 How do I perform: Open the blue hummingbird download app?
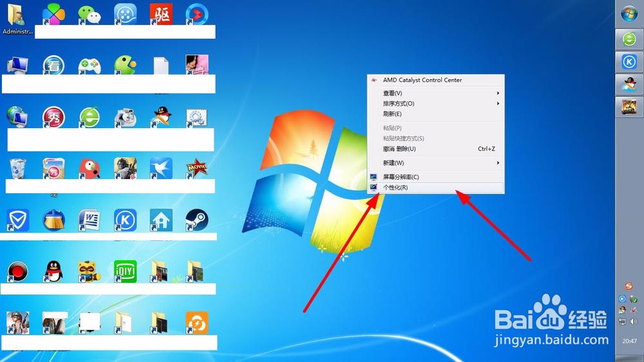(160, 169)
